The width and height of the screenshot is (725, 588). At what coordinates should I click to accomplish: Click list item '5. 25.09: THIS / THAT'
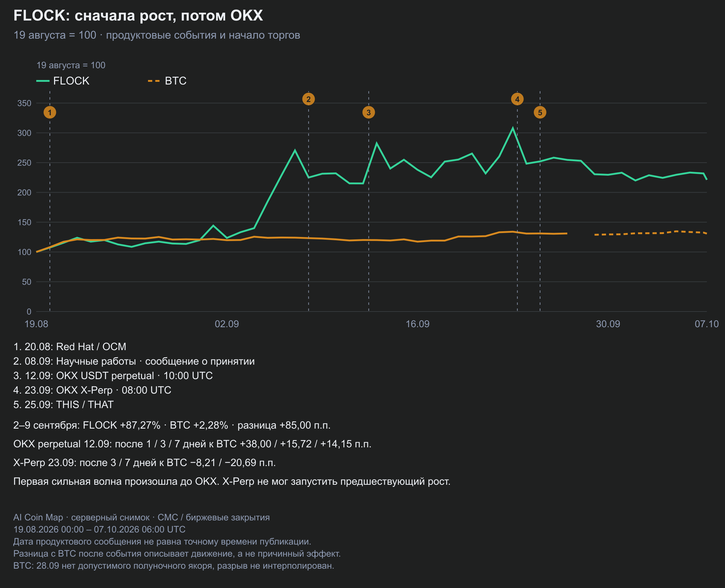click(63, 405)
